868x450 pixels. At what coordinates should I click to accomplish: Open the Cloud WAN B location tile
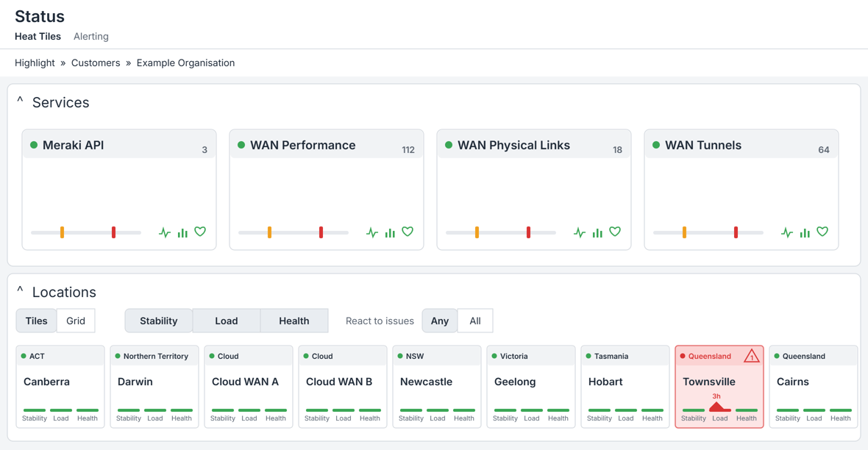point(343,387)
